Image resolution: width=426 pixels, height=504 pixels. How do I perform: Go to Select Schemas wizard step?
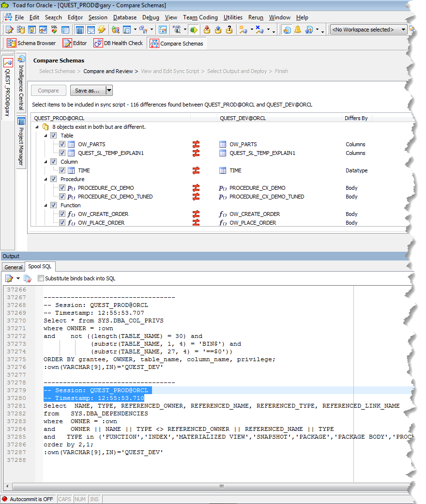click(57, 71)
